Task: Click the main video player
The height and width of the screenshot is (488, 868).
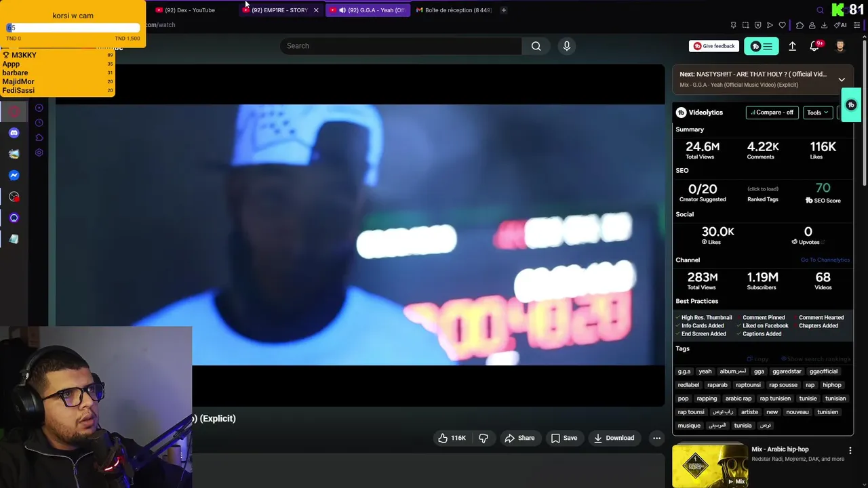Action: (360, 235)
